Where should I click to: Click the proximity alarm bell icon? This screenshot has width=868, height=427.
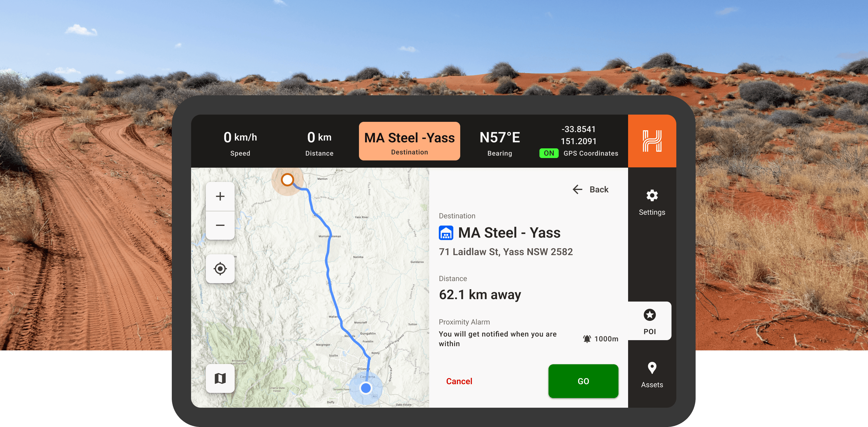[587, 339]
